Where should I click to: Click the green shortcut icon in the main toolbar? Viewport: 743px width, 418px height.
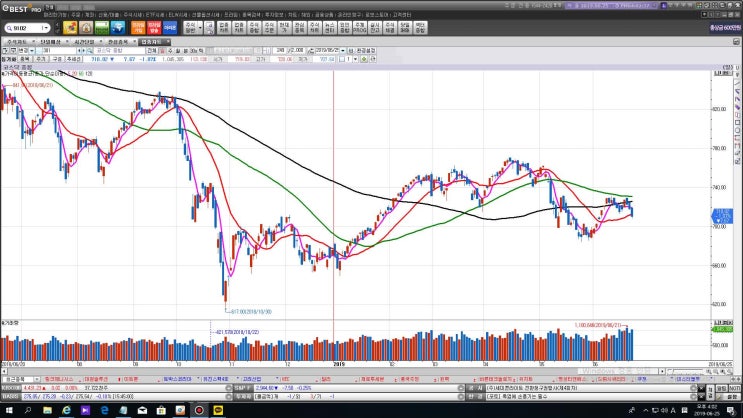pos(102,27)
